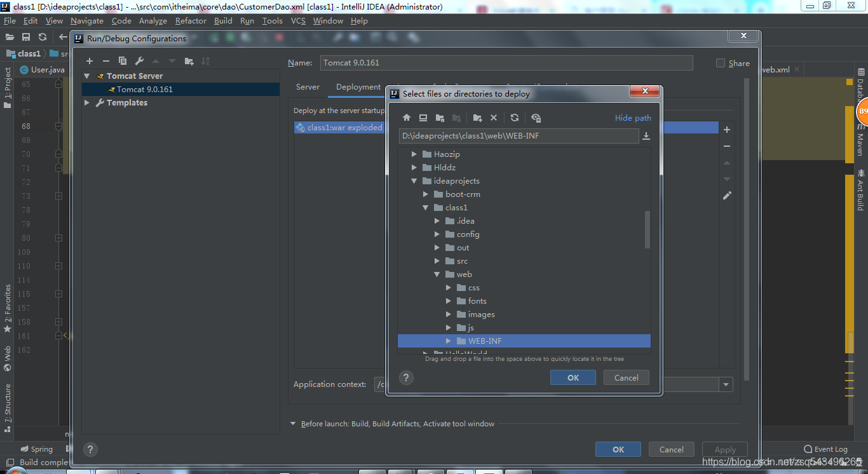Refresh the file chooser tree

pos(515,118)
